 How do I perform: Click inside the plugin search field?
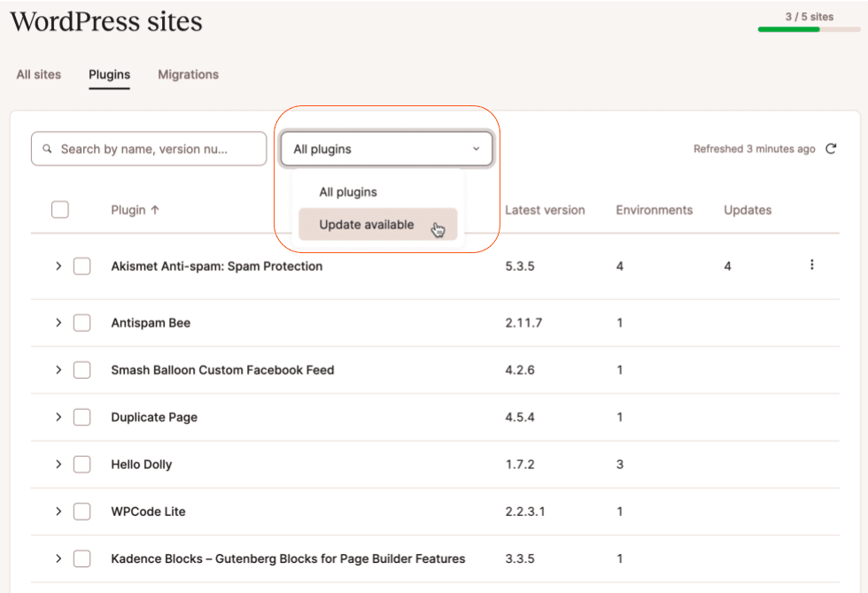point(151,149)
